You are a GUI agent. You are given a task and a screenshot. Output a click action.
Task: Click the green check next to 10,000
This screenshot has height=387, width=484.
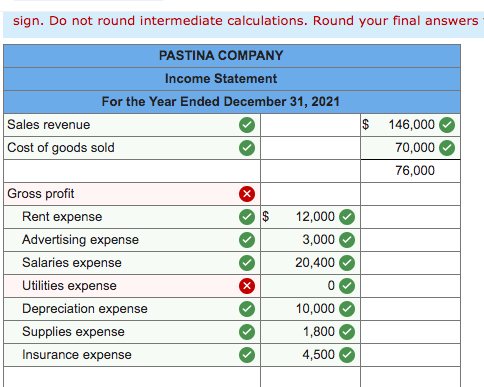coord(347,309)
